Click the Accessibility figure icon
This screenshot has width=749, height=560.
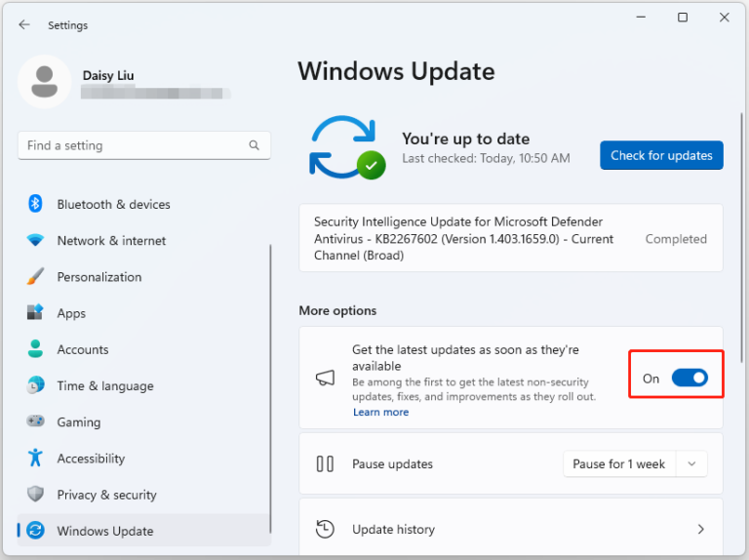pos(35,458)
